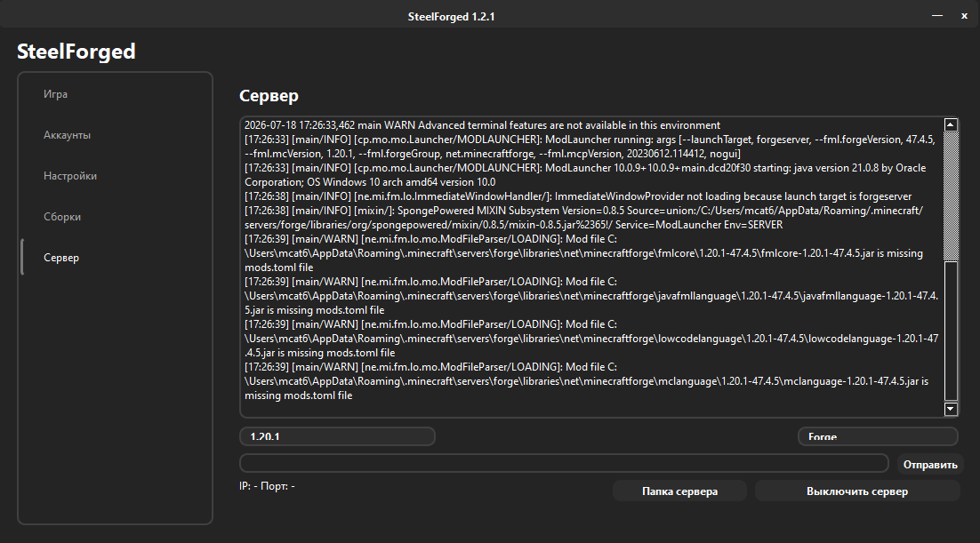Switch to the Аккаунты section
980x543 pixels.
(x=67, y=135)
